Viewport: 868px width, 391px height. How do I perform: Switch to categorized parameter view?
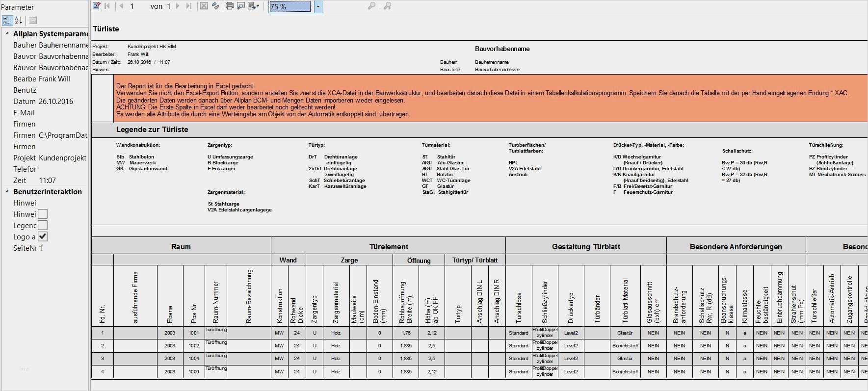pos(7,20)
